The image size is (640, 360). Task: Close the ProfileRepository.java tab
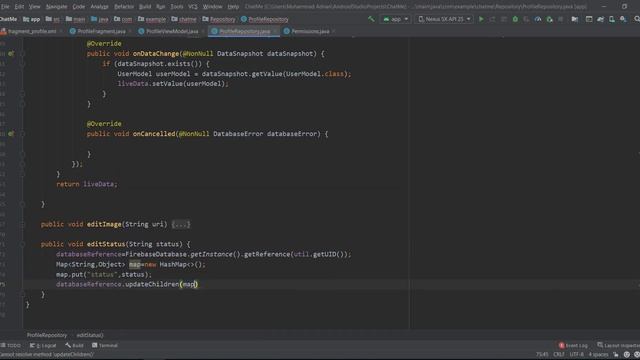point(275,31)
